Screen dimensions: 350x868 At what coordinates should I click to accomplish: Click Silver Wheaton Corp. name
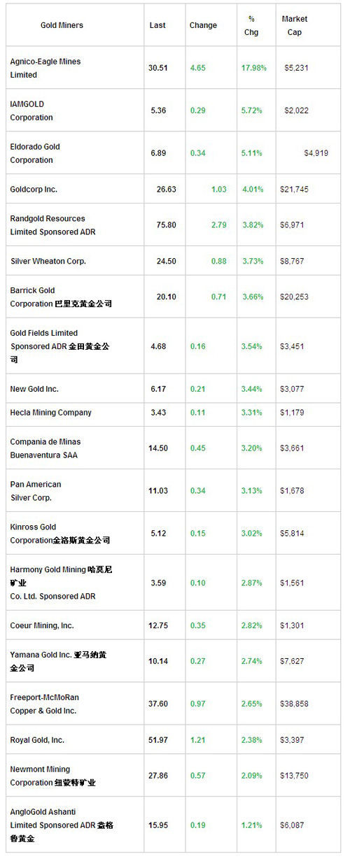click(48, 261)
